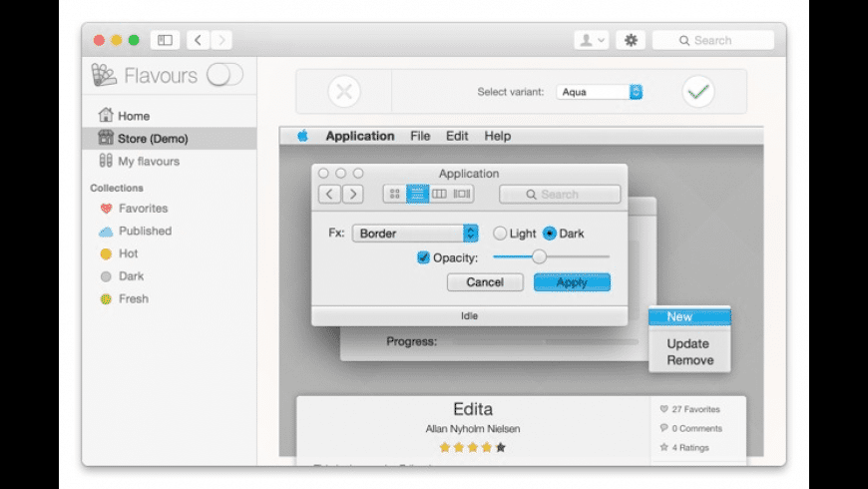Choose Remove in the context menu

coord(689,360)
